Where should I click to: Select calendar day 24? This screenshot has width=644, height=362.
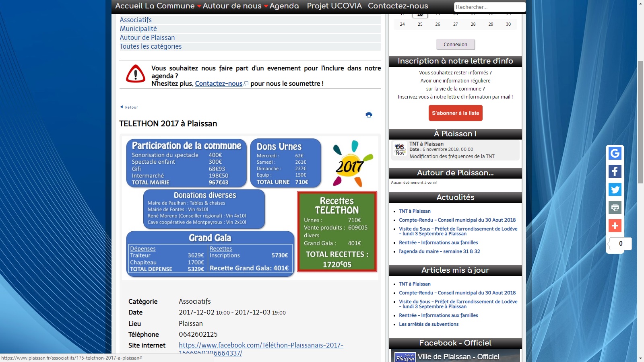tap(402, 24)
